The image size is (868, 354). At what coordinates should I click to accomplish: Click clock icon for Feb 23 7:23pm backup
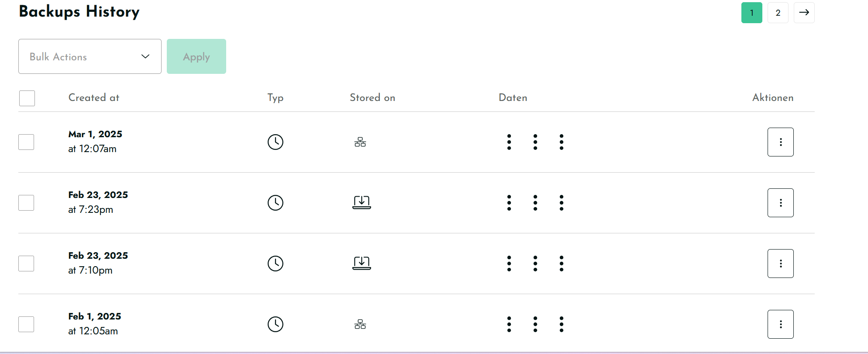(x=276, y=203)
